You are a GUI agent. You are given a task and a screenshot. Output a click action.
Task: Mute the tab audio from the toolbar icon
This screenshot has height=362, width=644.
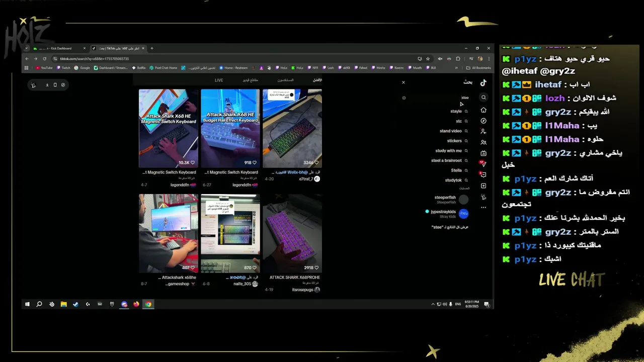tap(440, 58)
